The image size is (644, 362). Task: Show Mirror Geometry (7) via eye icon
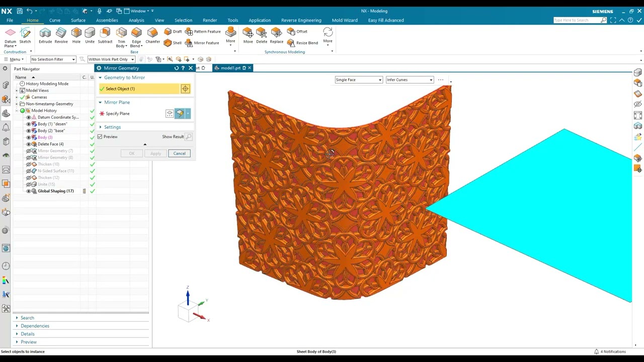29,151
